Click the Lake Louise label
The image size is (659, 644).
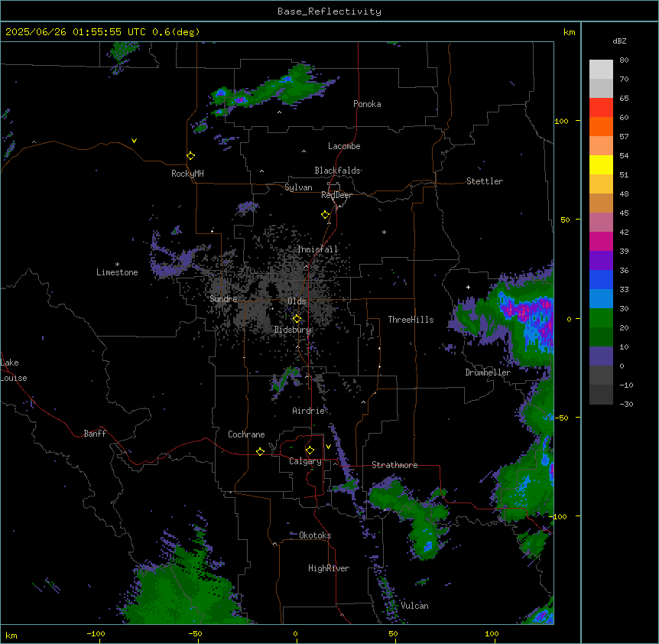[14, 370]
